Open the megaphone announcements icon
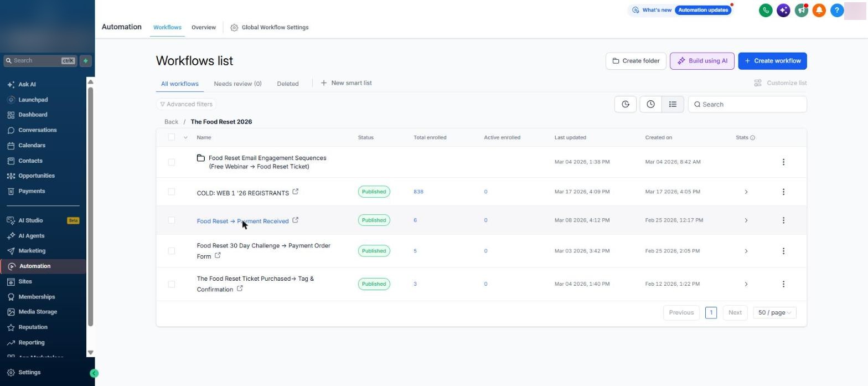Image resolution: width=868 pixels, height=386 pixels. [801, 10]
